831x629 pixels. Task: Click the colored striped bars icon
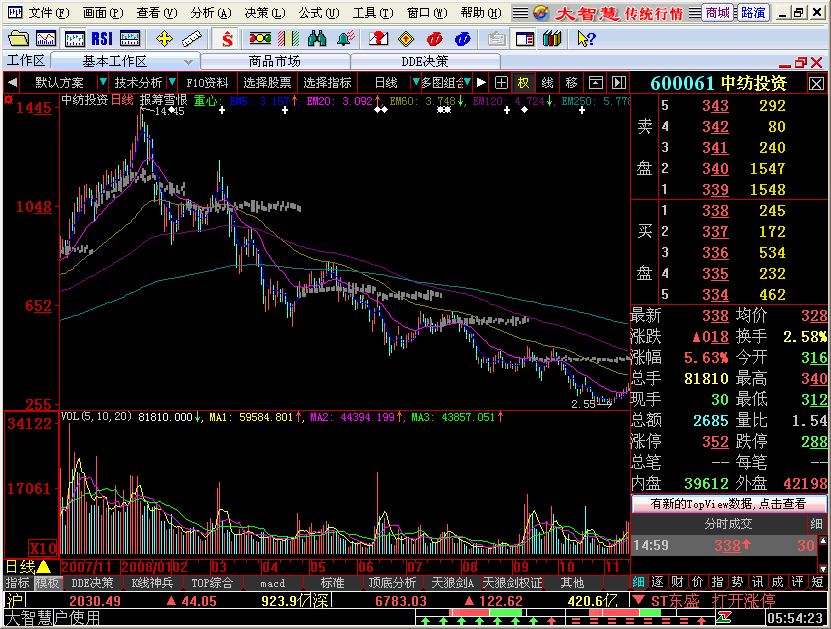tap(288, 39)
